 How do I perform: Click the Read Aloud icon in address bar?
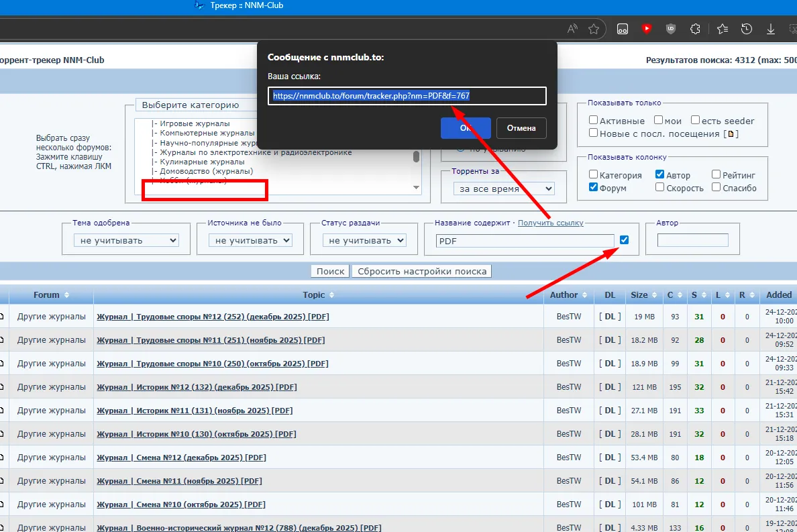(x=572, y=29)
